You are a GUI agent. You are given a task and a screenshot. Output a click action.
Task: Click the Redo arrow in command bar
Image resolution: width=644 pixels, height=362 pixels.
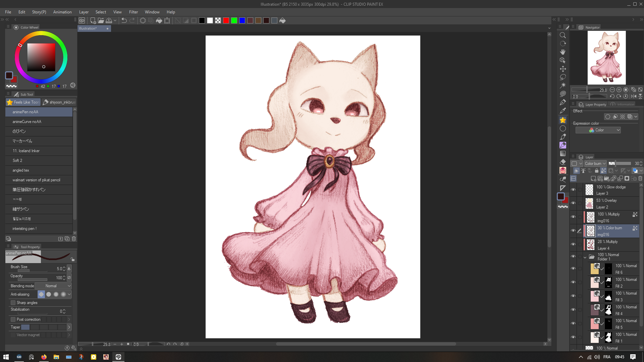132,20
